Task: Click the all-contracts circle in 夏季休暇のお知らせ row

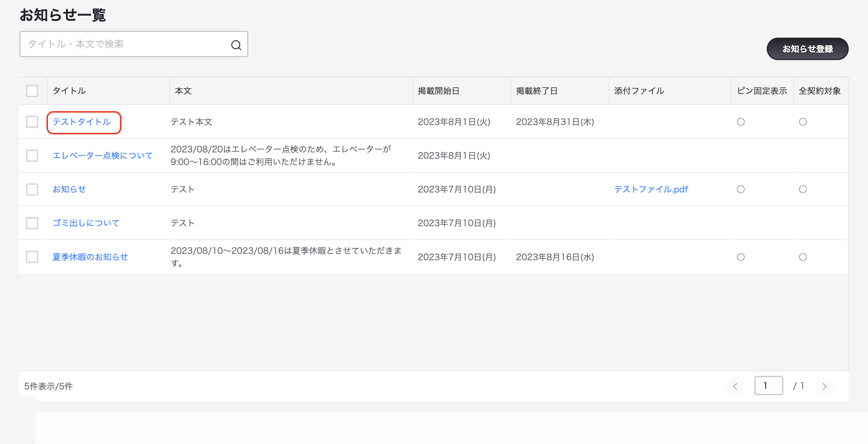Action: coord(803,257)
